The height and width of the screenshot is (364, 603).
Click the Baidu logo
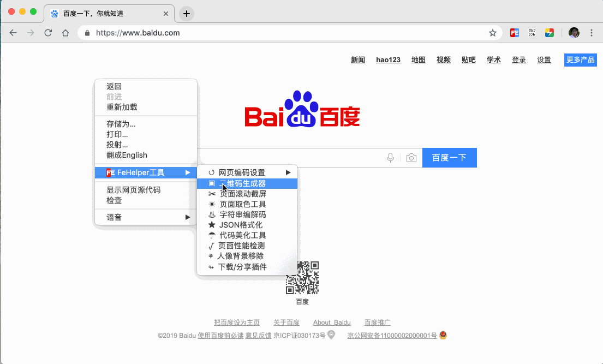[x=302, y=109]
